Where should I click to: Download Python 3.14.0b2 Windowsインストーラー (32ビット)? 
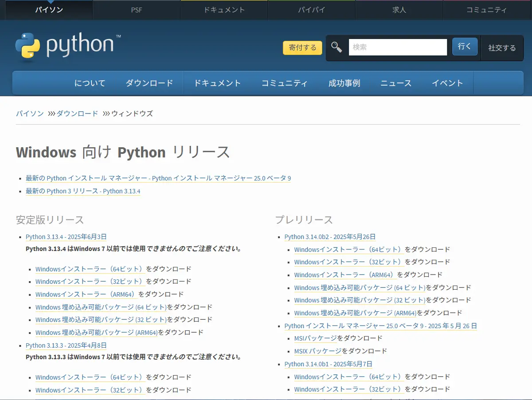coord(349,262)
